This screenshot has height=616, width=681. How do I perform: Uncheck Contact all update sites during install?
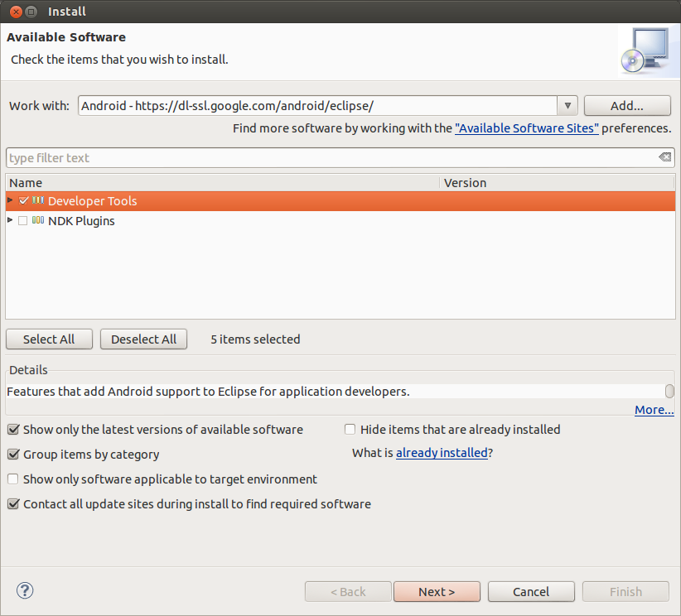coord(13,503)
